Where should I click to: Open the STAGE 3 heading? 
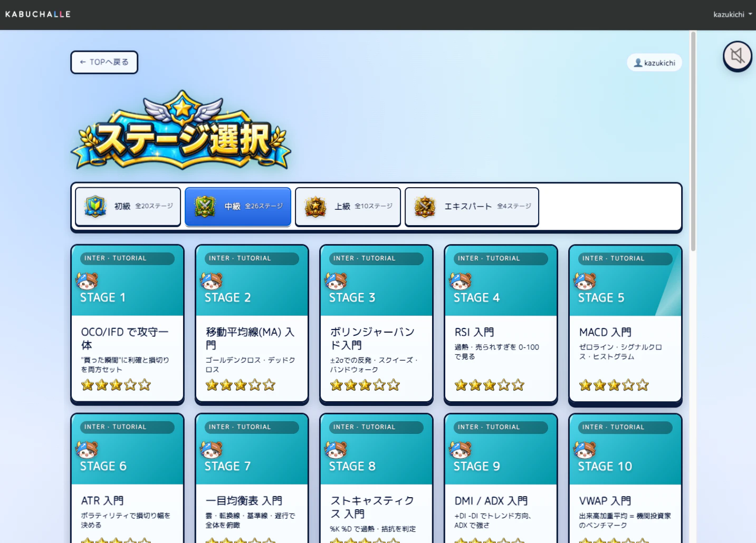(x=352, y=298)
